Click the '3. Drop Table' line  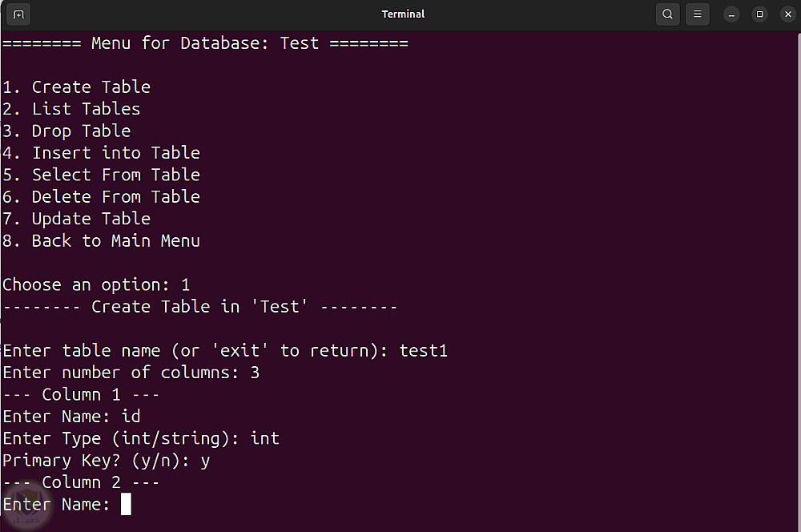click(66, 131)
